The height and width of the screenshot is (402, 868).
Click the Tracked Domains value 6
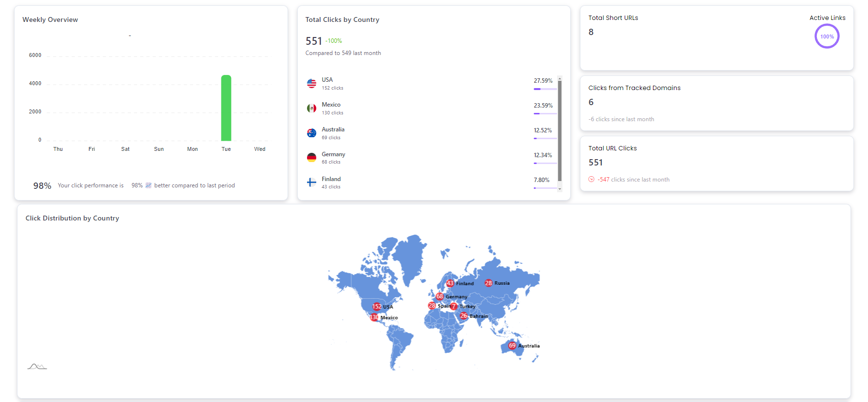point(591,102)
